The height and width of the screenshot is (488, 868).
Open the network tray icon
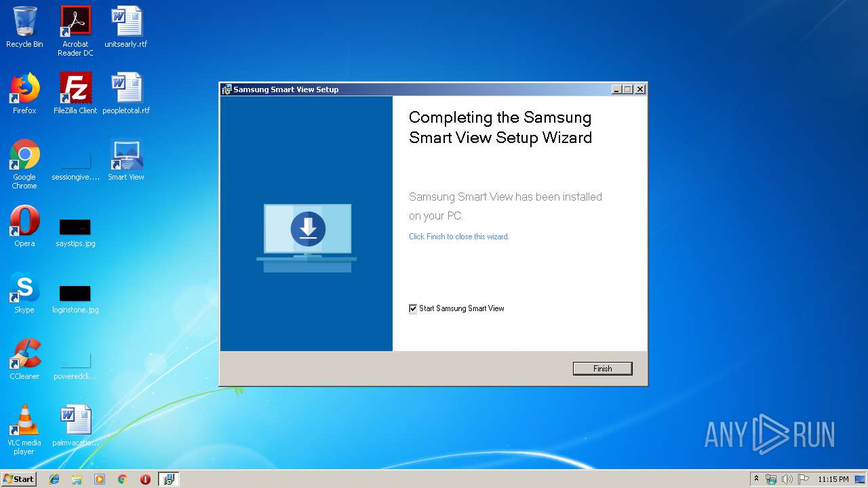tap(771, 479)
